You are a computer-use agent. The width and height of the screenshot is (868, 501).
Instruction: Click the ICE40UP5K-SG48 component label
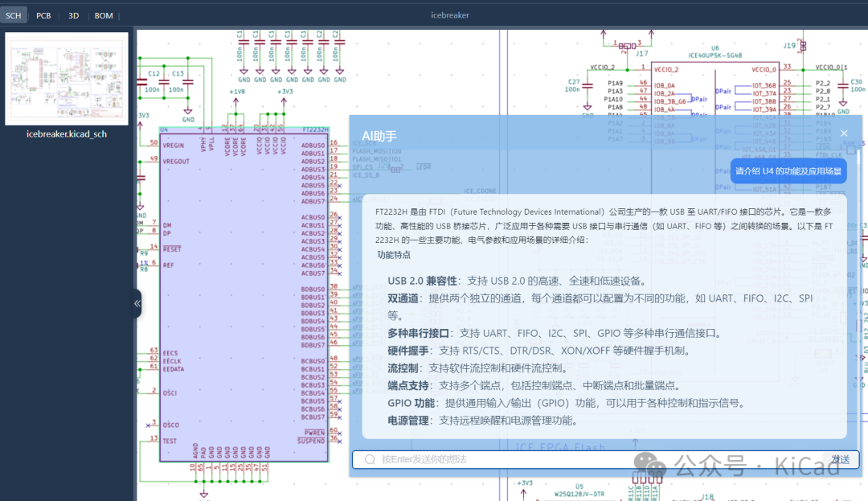(715, 55)
